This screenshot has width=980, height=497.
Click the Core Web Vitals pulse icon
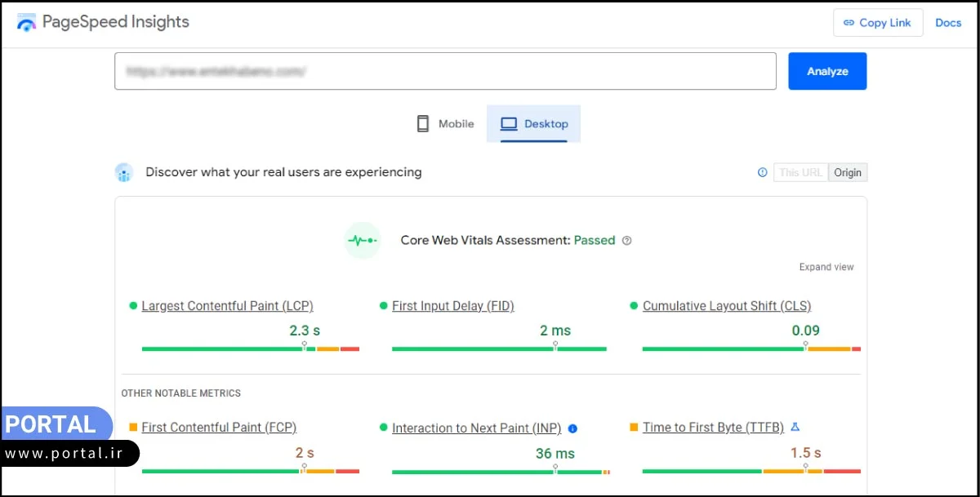click(x=363, y=241)
